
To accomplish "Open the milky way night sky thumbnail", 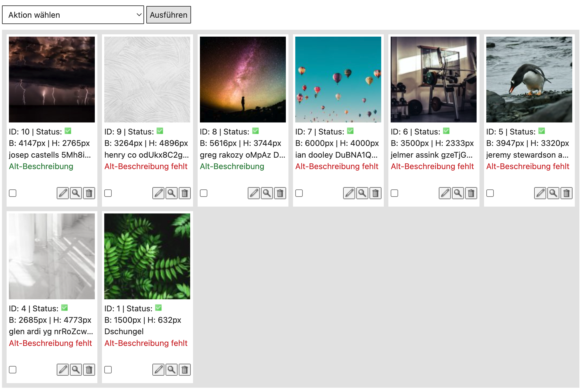I will pos(243,80).
